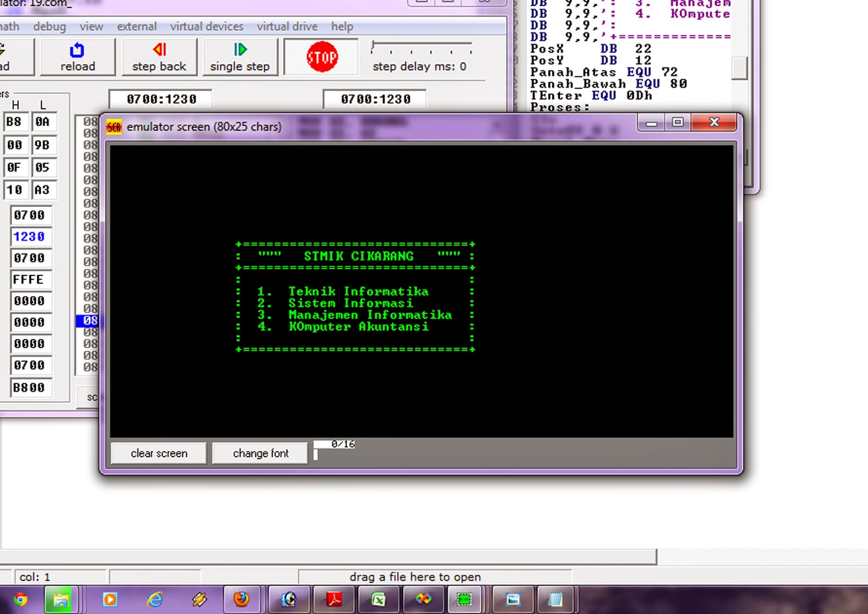868x614 pixels.
Task: Select the AL register field showing 0A
Action: click(43, 122)
